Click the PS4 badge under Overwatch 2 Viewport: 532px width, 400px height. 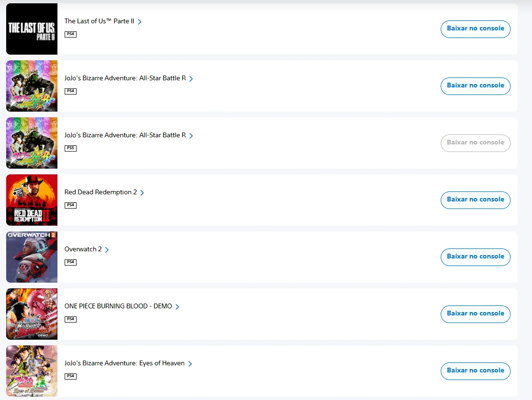70,262
